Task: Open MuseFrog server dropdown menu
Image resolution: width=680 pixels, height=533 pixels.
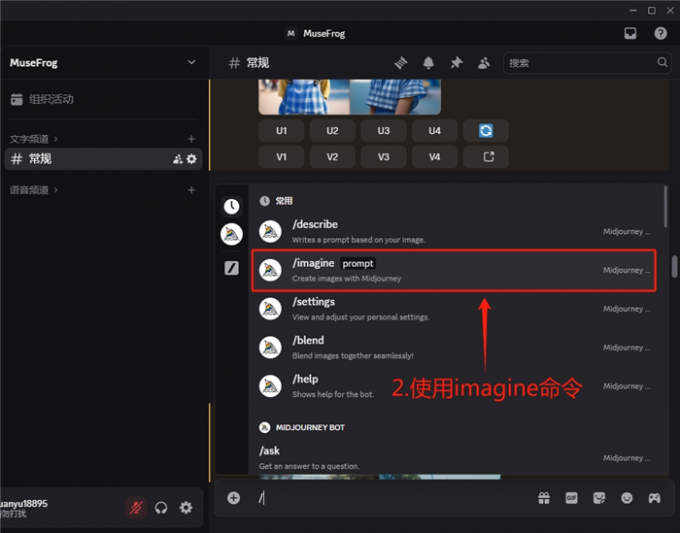Action: pyautogui.click(x=191, y=62)
